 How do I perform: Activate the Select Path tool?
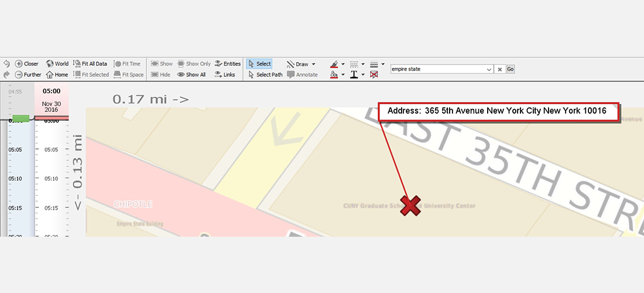(265, 74)
